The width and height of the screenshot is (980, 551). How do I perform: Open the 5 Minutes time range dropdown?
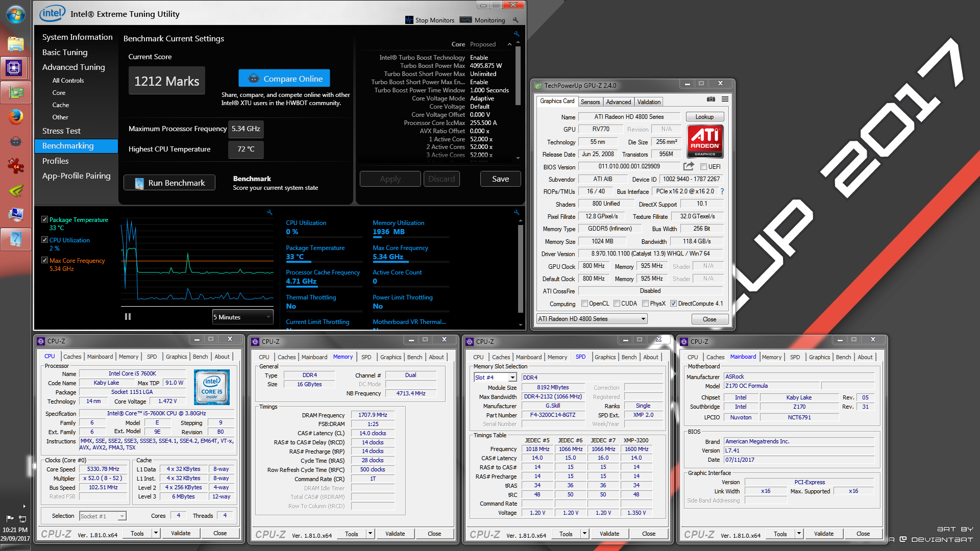(242, 317)
